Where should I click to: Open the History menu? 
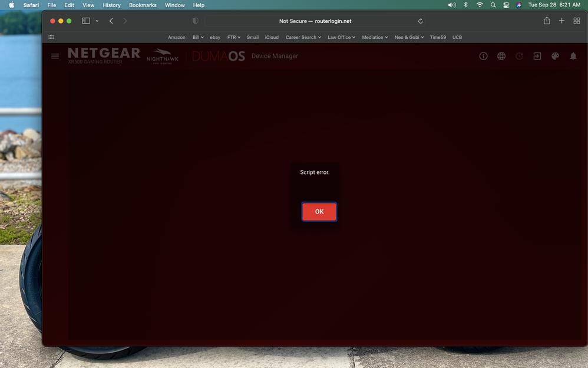coord(111,5)
